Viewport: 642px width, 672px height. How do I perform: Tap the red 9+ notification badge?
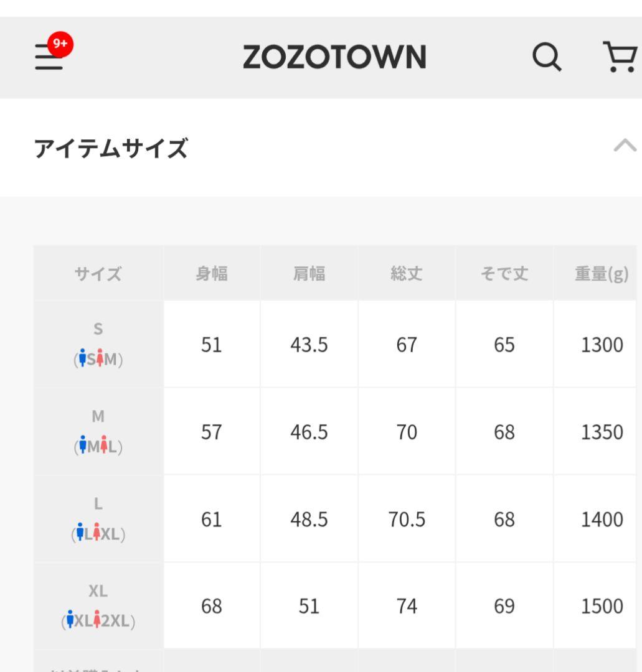60,44
